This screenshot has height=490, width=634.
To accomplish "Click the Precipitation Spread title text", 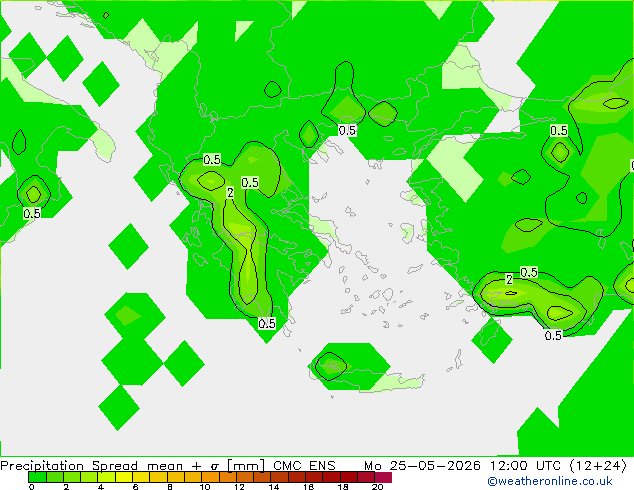I will pos(69,466).
